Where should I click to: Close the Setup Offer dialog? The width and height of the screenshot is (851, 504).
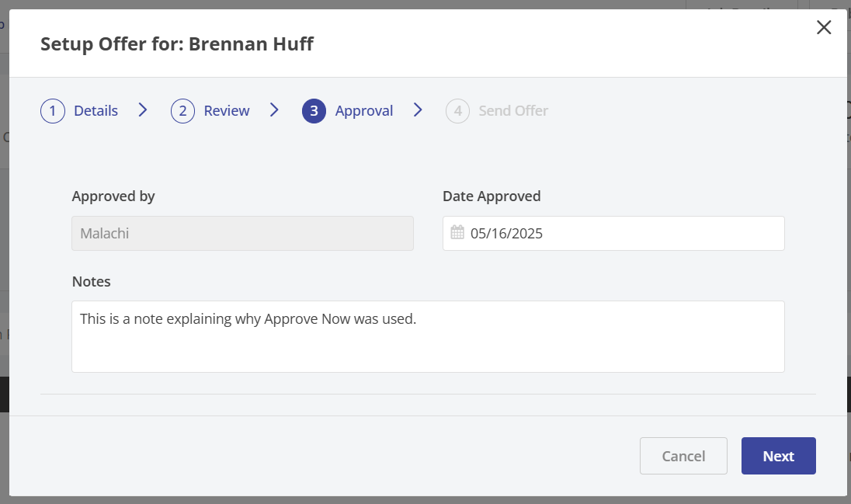point(824,28)
